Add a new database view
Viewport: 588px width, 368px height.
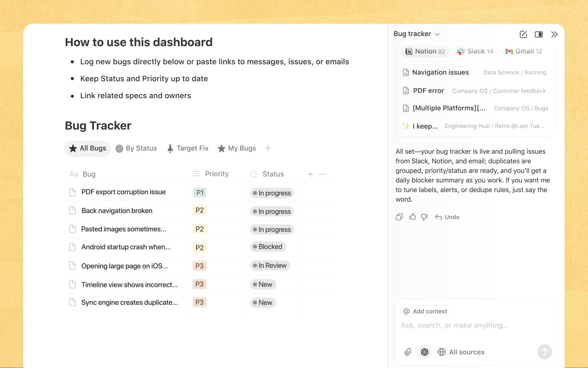[268, 148]
